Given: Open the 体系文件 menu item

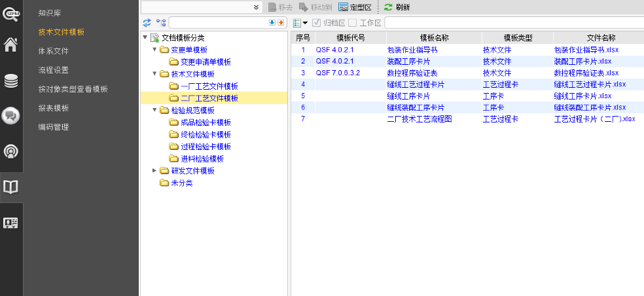Looking at the screenshot, I should (53, 51).
